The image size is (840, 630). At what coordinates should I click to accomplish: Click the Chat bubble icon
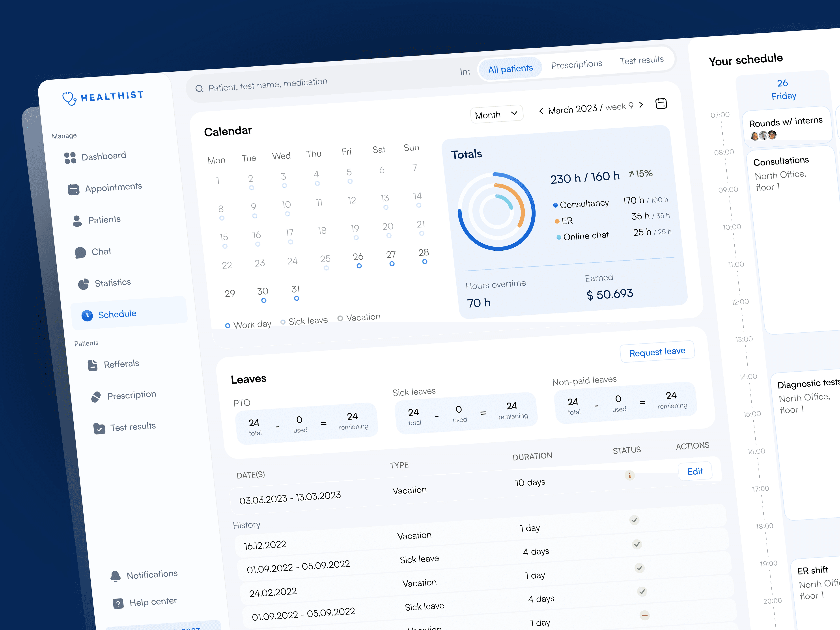tap(80, 253)
